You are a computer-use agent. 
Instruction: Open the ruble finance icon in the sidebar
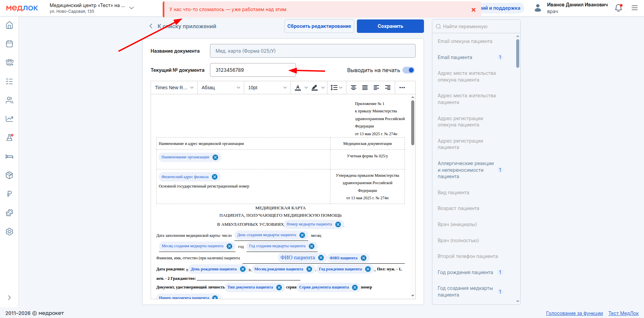pos(9,194)
